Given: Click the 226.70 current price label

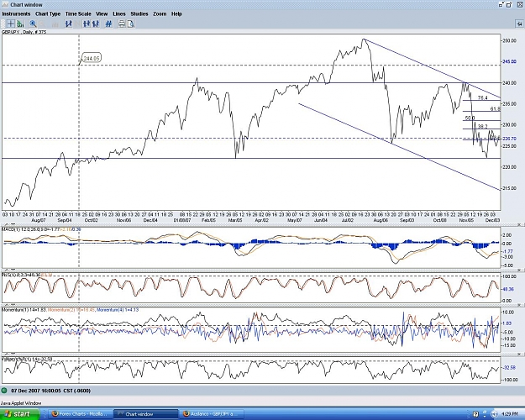Looking at the screenshot, I should click(x=509, y=139).
